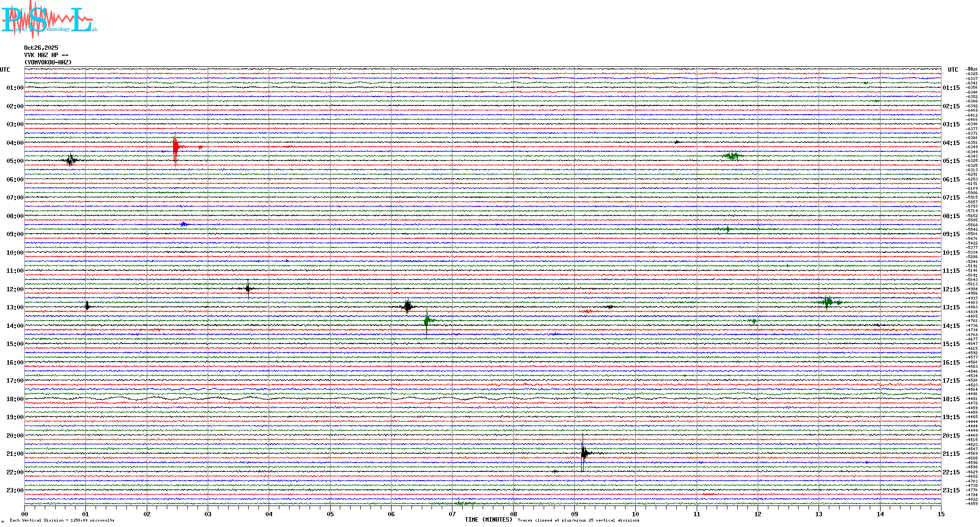Click the large red seismic event near 04:00
Image resolution: width=980 pixels, height=527 pixels.
(x=176, y=146)
